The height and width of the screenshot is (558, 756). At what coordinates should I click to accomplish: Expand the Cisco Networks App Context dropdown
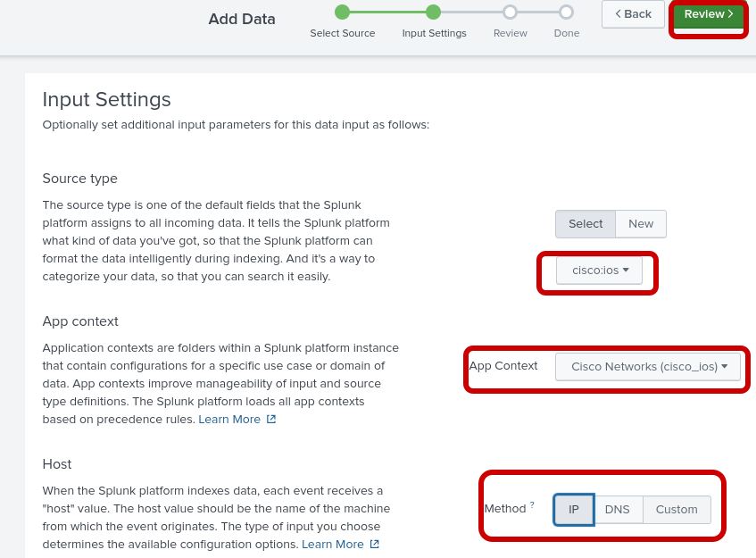click(x=648, y=367)
